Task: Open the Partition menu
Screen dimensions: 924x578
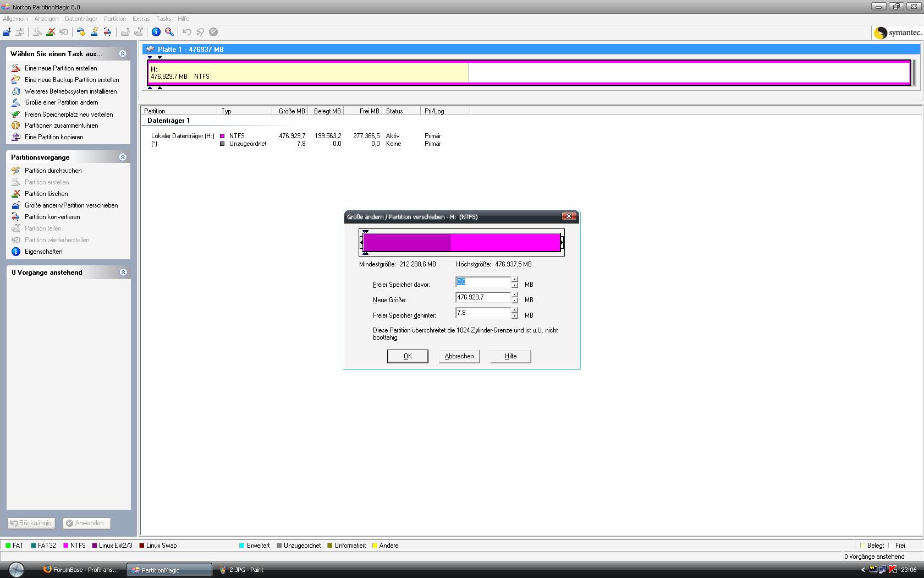Action: pos(115,19)
